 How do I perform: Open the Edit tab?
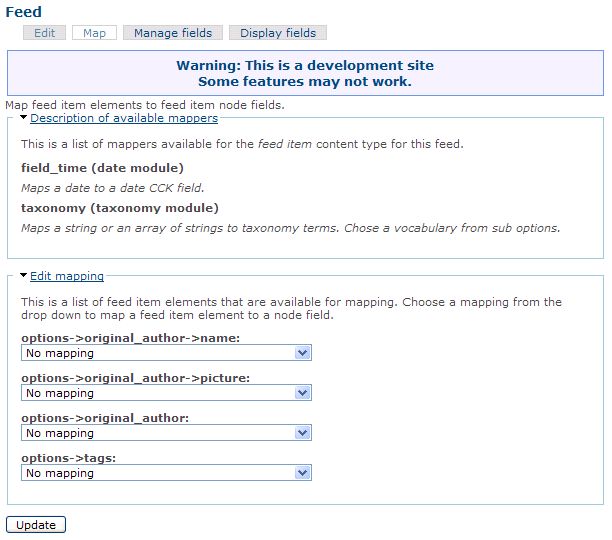coord(45,33)
